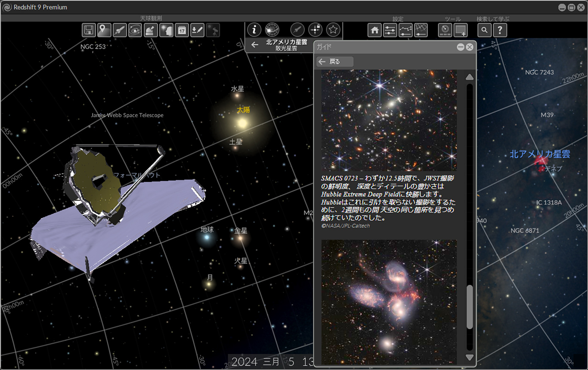
Task: Add object to favorites with star icon
Action: click(333, 30)
